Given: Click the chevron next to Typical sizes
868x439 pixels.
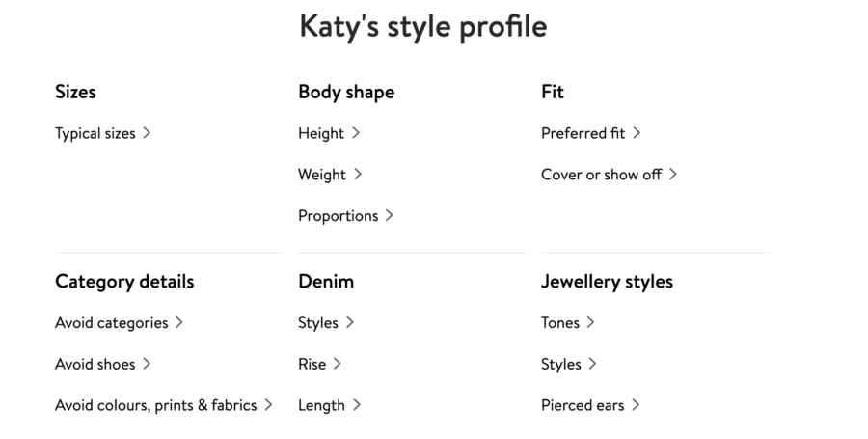Looking at the screenshot, I should point(147,133).
